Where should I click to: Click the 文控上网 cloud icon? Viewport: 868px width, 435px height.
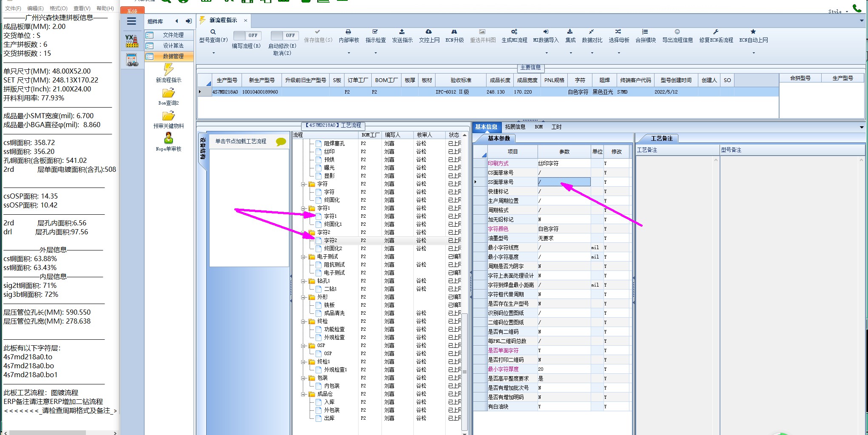tap(429, 32)
